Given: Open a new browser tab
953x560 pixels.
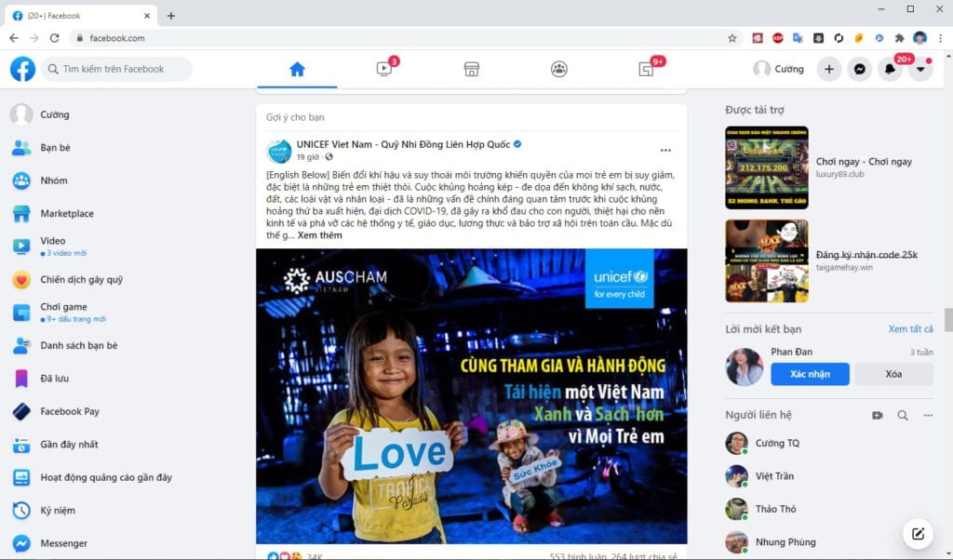Looking at the screenshot, I should click(171, 16).
